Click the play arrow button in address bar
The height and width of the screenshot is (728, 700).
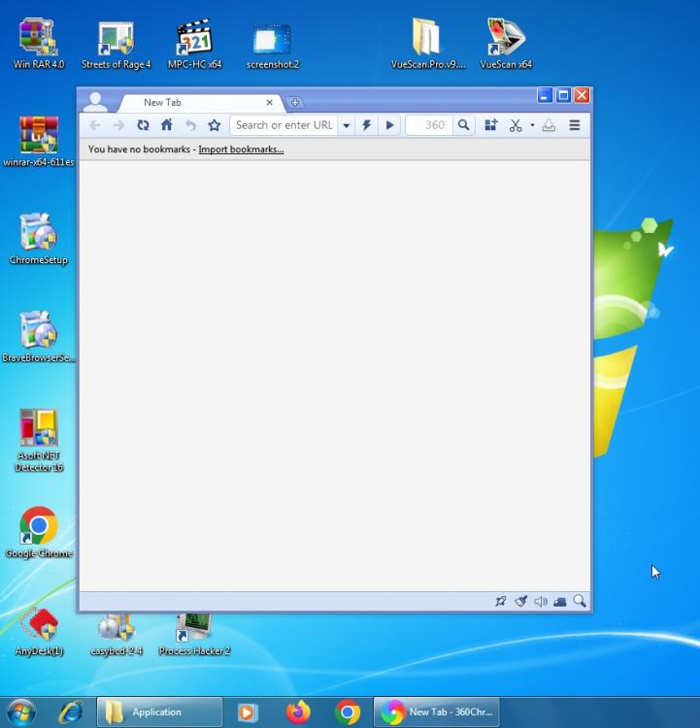[x=389, y=125]
